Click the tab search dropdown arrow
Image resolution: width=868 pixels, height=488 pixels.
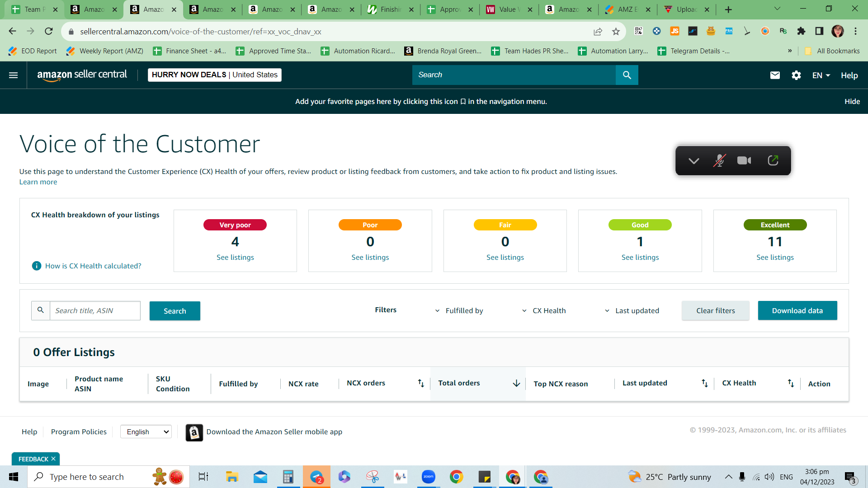coord(777,9)
